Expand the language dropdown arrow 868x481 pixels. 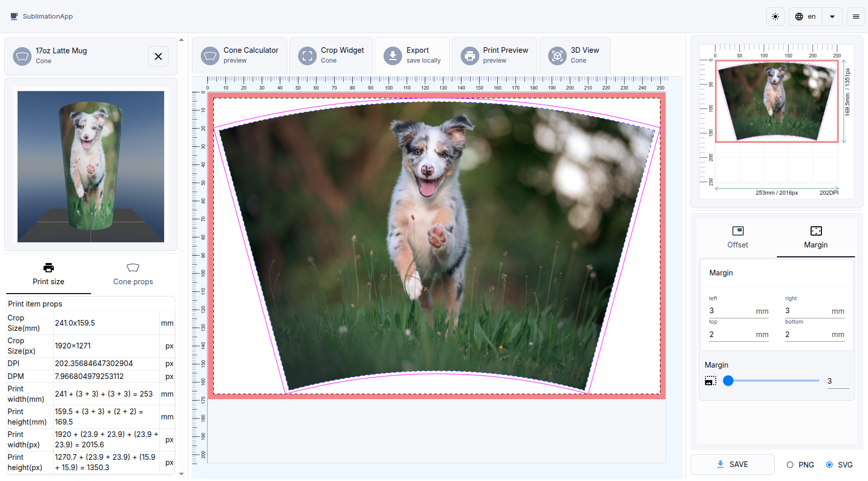tap(832, 17)
